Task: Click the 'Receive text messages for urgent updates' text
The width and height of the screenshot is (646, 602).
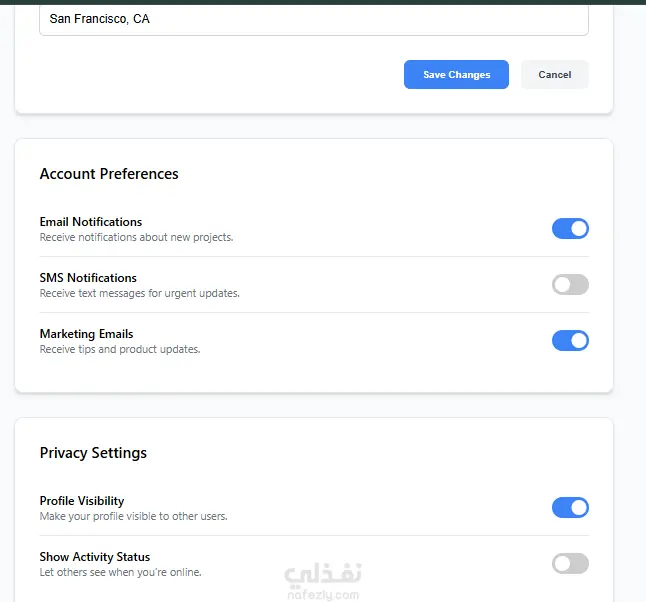Action: click(139, 294)
